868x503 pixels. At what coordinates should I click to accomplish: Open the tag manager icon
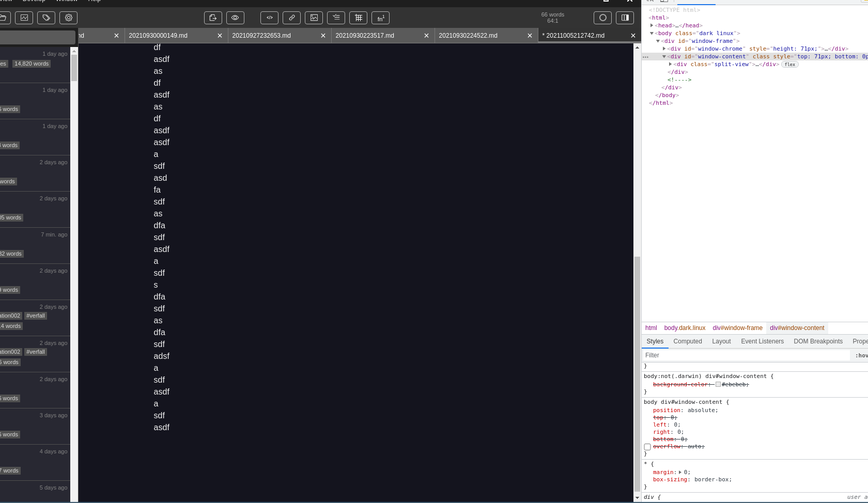(47, 18)
